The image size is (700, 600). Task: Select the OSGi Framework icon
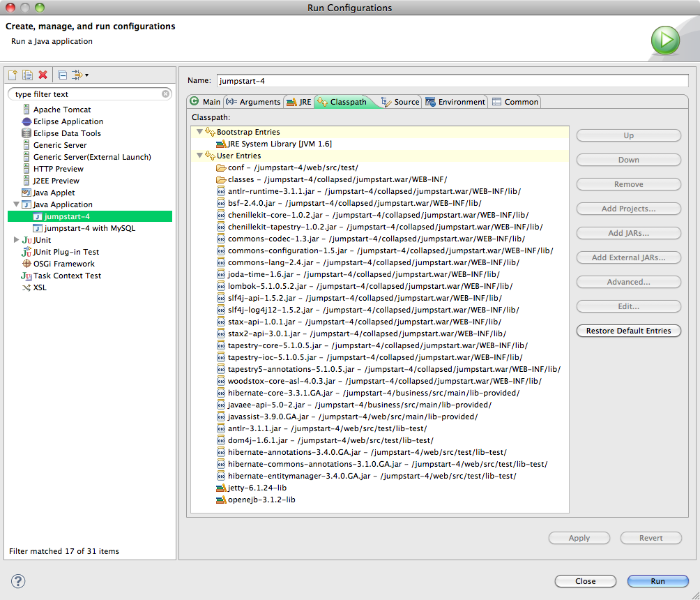point(26,264)
